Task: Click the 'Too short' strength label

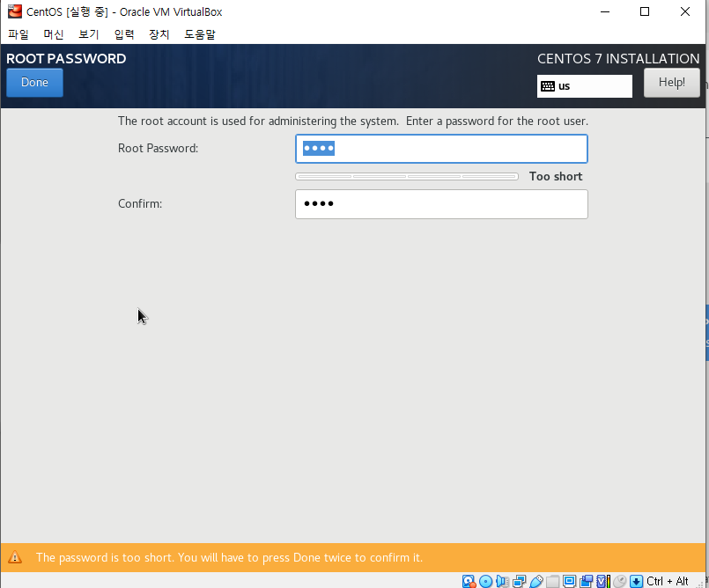Action: tap(555, 176)
